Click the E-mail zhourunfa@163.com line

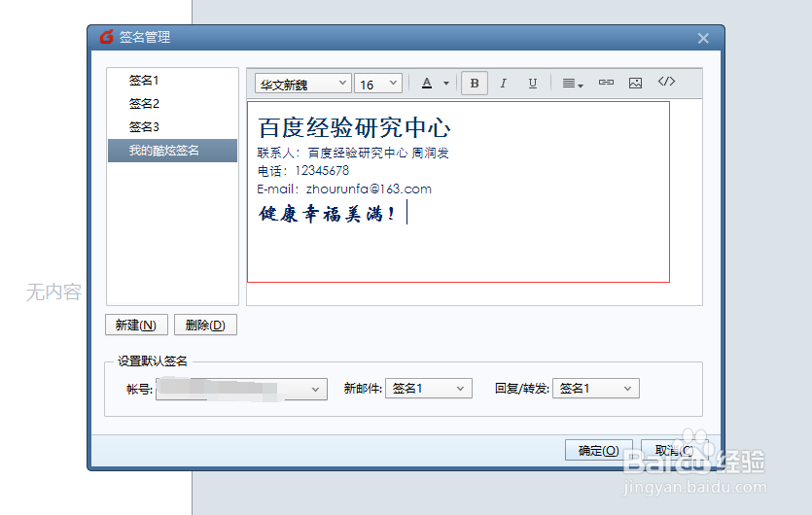click(x=344, y=189)
